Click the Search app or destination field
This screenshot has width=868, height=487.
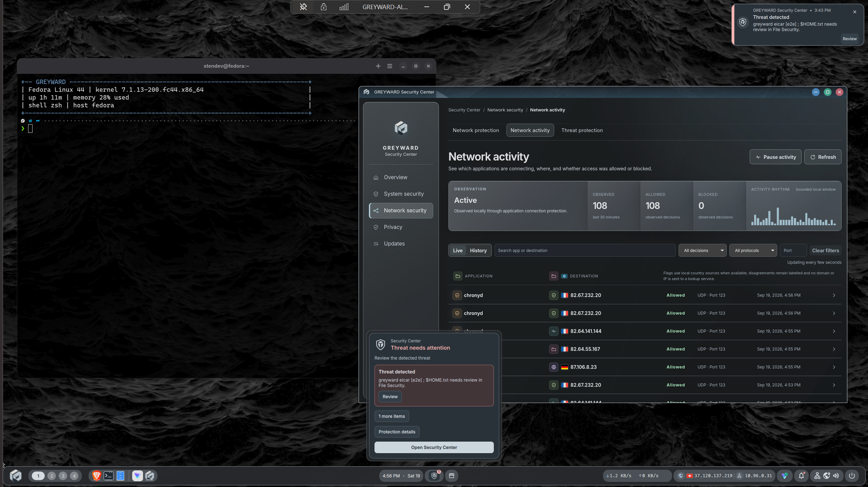(585, 251)
